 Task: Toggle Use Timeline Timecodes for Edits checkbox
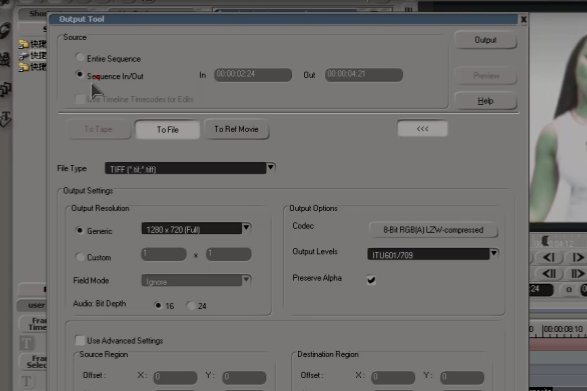tap(80, 99)
